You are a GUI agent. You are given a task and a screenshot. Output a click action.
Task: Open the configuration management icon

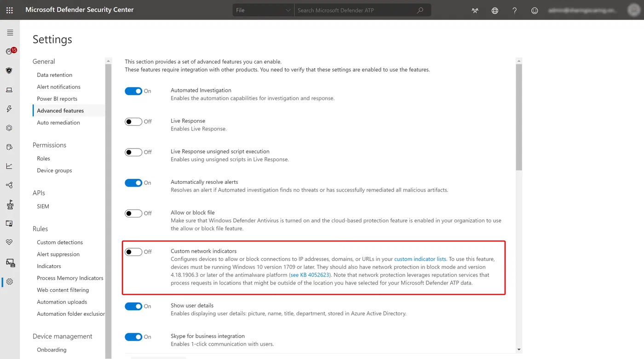10,262
